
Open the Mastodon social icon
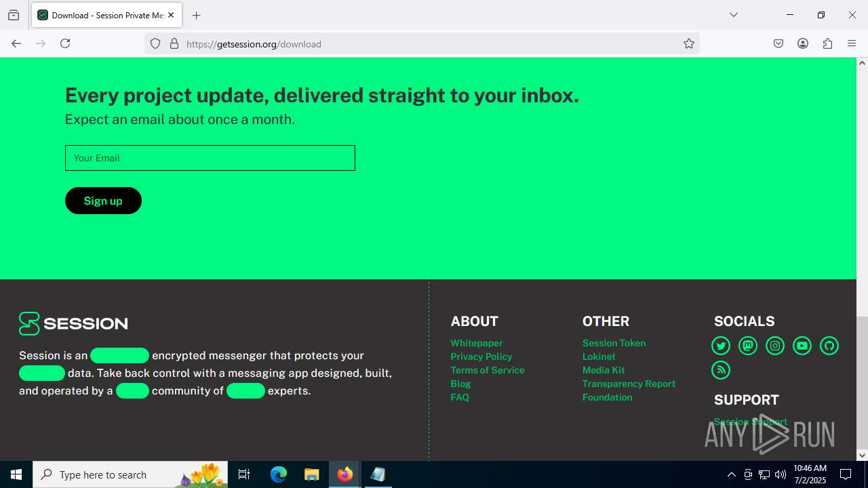pyautogui.click(x=748, y=346)
